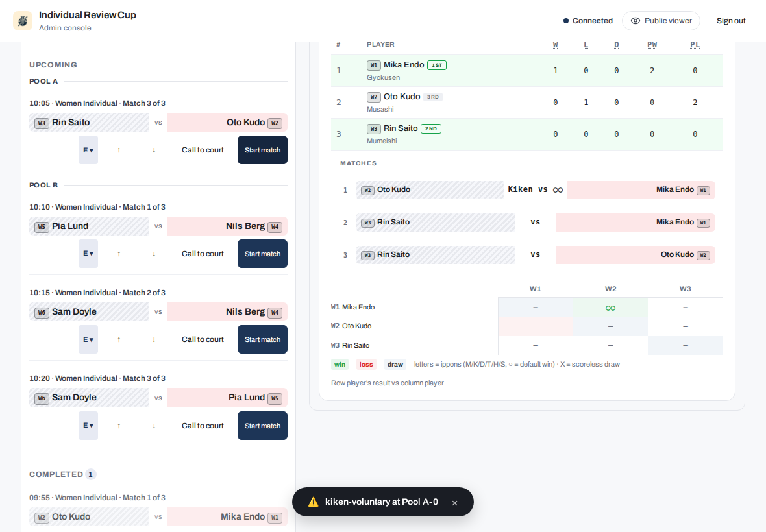Screen dimensions: 766x532
Task: Click the Pool B section heading
Action: click(43, 185)
